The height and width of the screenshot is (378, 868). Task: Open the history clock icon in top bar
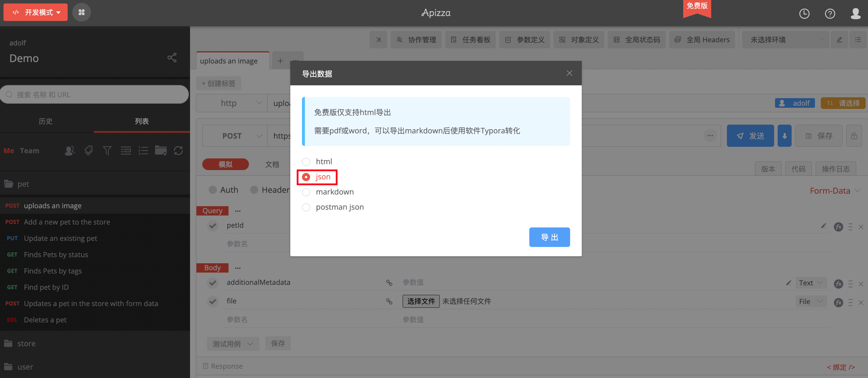point(804,13)
